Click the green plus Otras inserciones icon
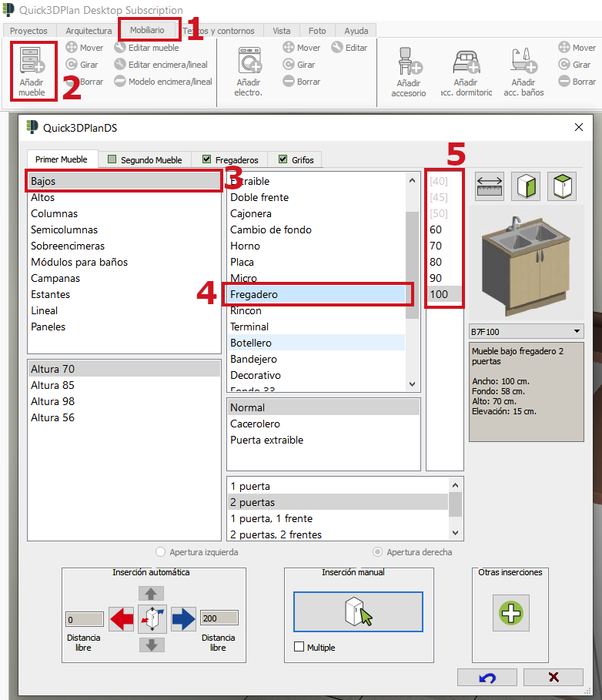The height and width of the screenshot is (700, 602). pos(510,614)
